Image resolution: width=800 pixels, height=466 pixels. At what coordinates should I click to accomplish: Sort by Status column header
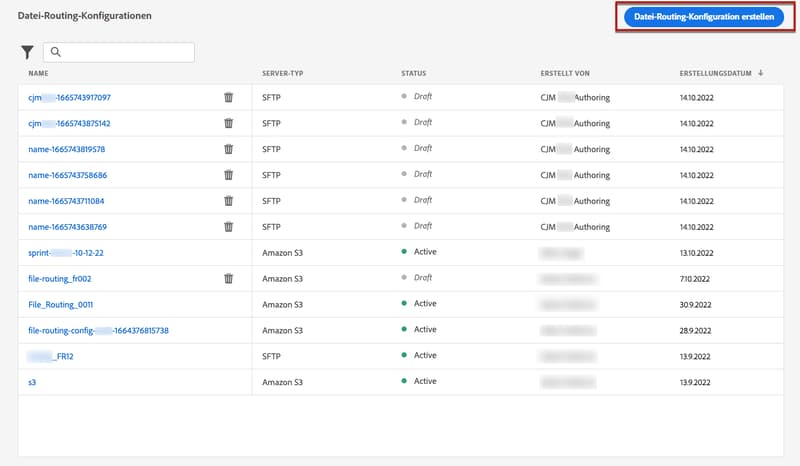(x=414, y=73)
